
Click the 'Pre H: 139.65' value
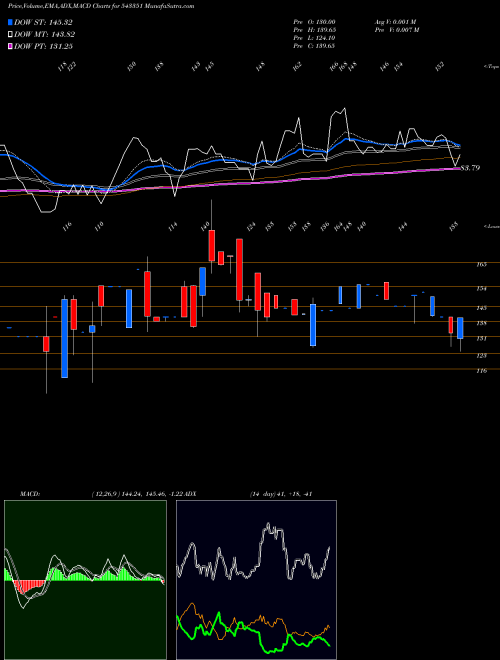coord(314,30)
